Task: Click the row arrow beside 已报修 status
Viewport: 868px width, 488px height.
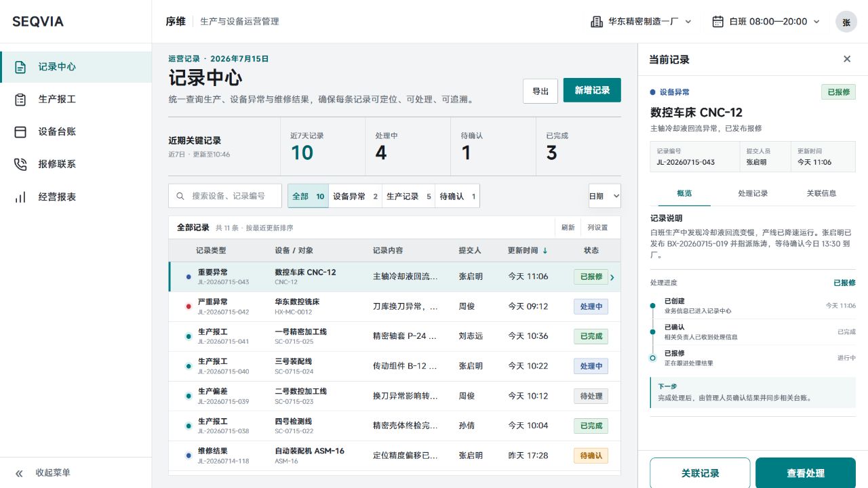Action: tap(612, 277)
